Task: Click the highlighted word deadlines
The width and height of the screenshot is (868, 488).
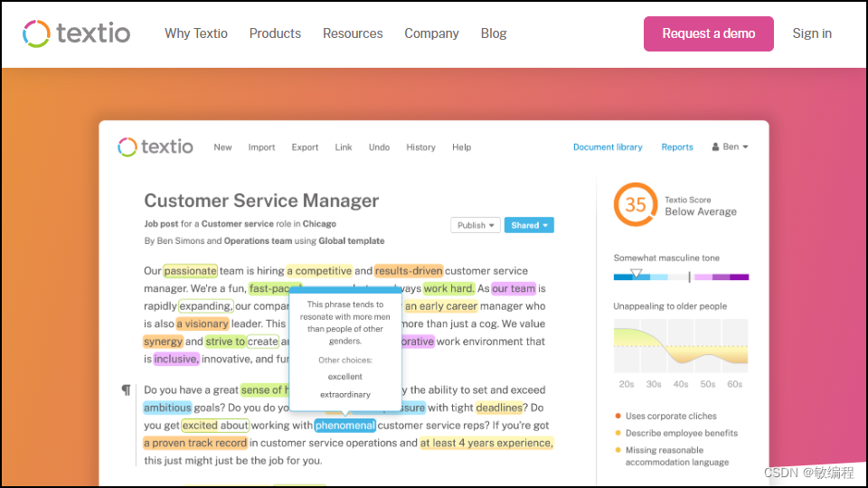Action: coord(499,408)
